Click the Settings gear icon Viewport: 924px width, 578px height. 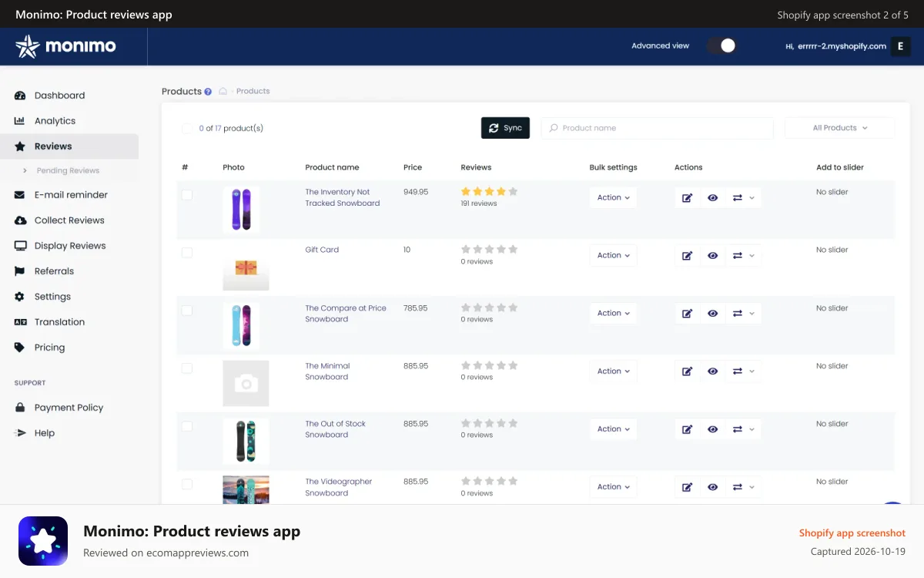click(20, 297)
